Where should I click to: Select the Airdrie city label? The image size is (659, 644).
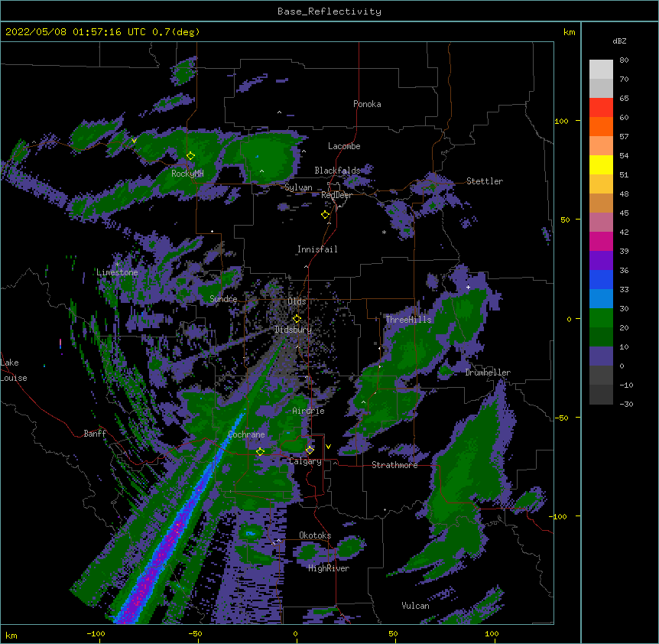tap(308, 411)
